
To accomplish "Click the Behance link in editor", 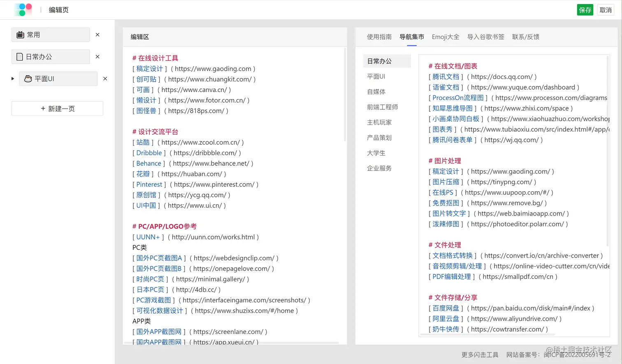I will click(149, 163).
